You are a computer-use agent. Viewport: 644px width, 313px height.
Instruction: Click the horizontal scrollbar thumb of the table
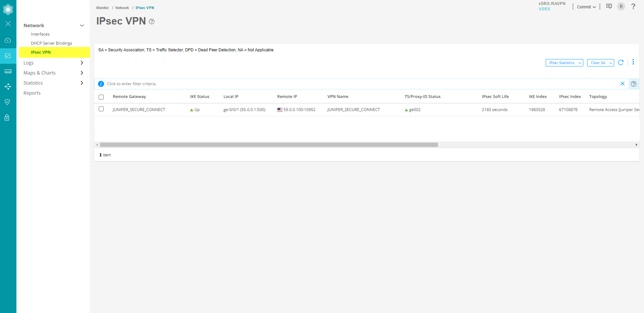point(269,145)
